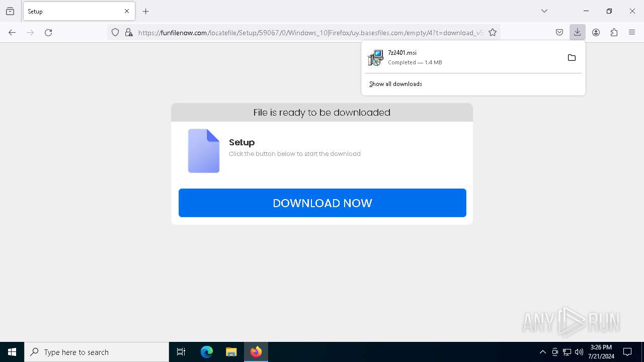The width and height of the screenshot is (644, 362).
Task: Open Firefox View recent browsing icon
Action: click(10, 11)
